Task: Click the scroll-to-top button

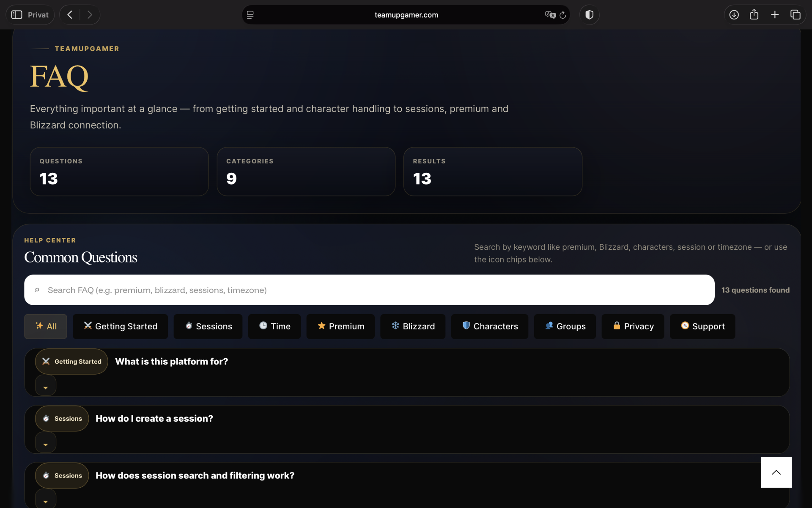Action: [776, 472]
